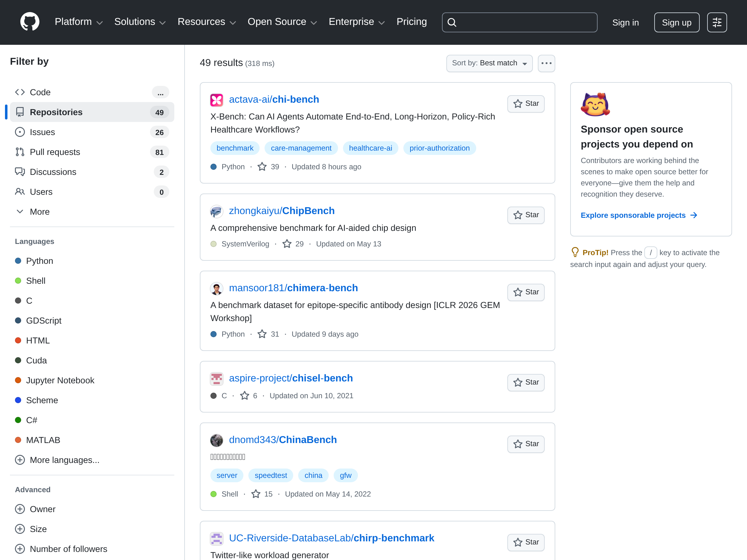747x560 pixels.
Task: Open the Sort by Best match dropdown
Action: coord(489,63)
